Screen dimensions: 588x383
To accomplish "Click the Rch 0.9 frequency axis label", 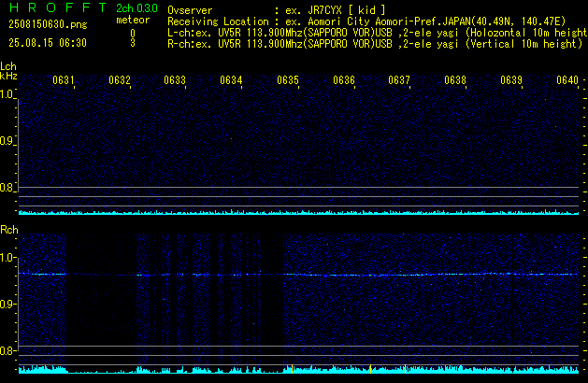I will pyautogui.click(x=7, y=304).
